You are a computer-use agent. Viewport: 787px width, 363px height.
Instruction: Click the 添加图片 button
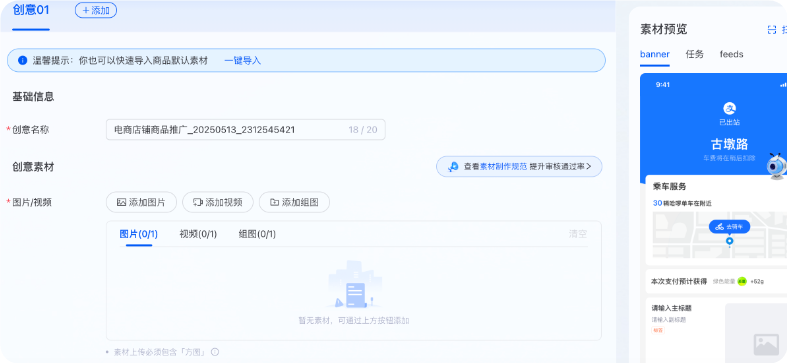point(142,202)
